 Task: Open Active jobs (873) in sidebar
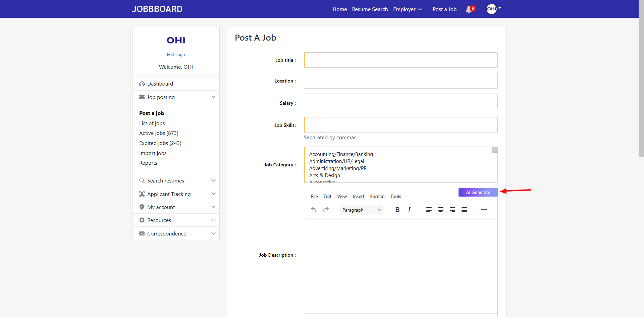[159, 133]
